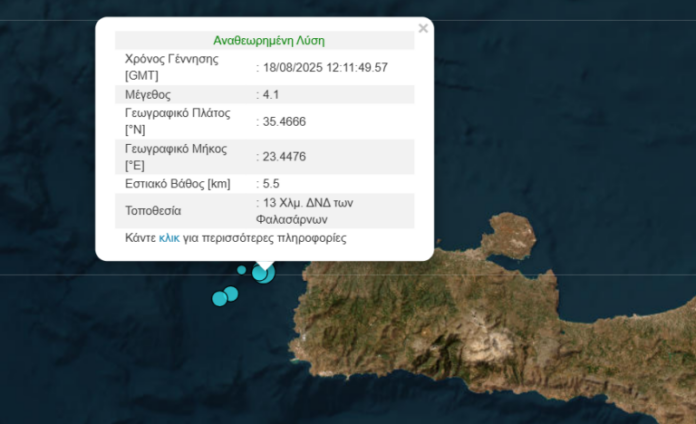Click the 'Μέγεθος' row label
The width and height of the screenshot is (696, 424).
click(148, 95)
